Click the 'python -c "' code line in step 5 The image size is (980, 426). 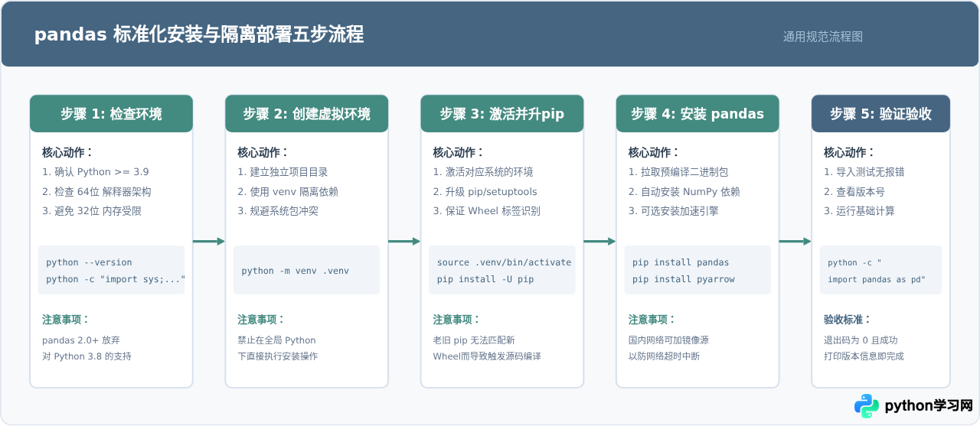(x=855, y=263)
